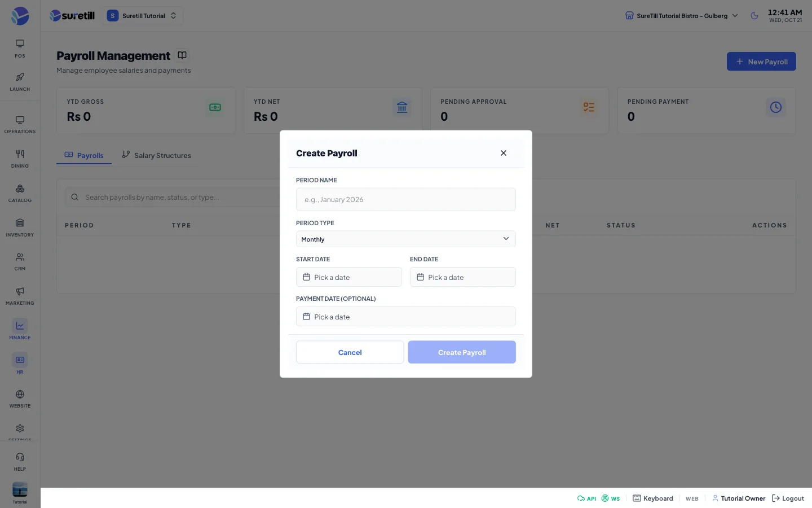Toggle dark mode moon icon
Screen dimensions: 812x508
pos(754,16)
